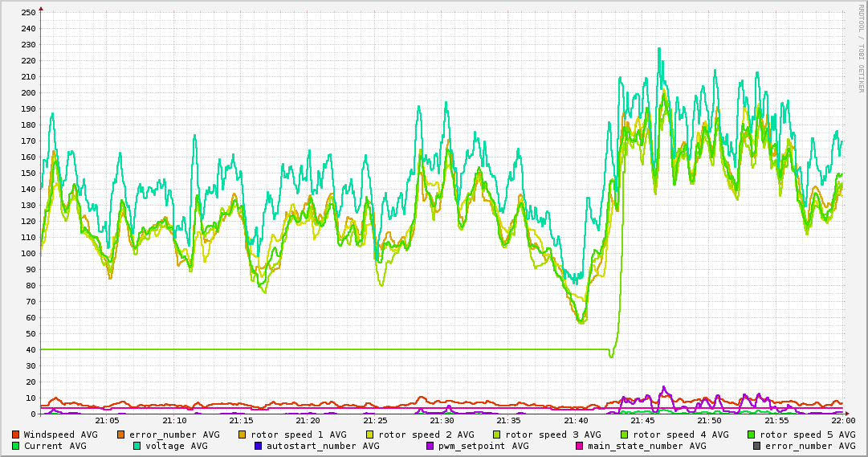Screen dimensions: 868x457
Task: Click the 100 value on the y-axis
Action: pos(27,253)
